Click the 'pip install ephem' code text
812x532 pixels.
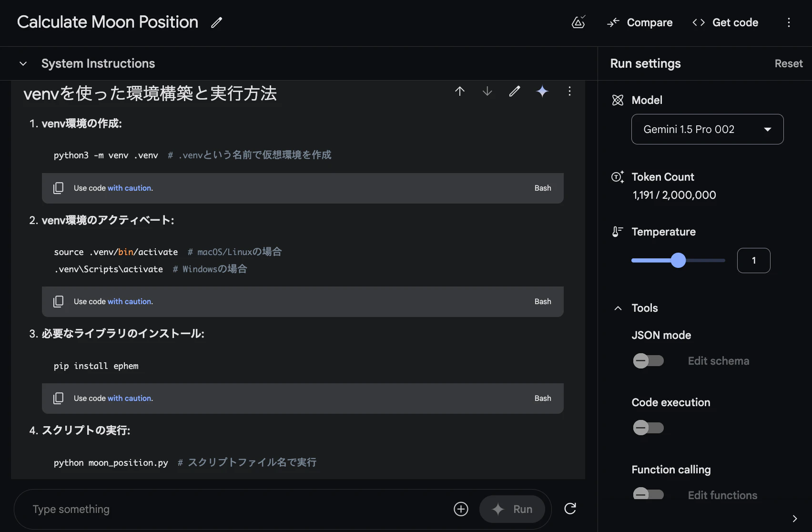[96, 366]
